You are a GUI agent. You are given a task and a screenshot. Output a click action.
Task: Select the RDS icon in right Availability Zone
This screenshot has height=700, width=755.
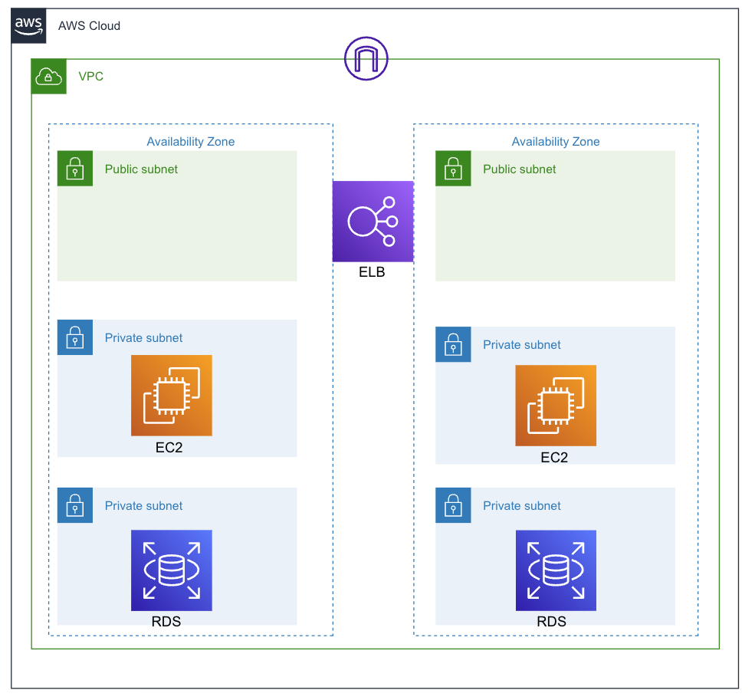pyautogui.click(x=556, y=570)
